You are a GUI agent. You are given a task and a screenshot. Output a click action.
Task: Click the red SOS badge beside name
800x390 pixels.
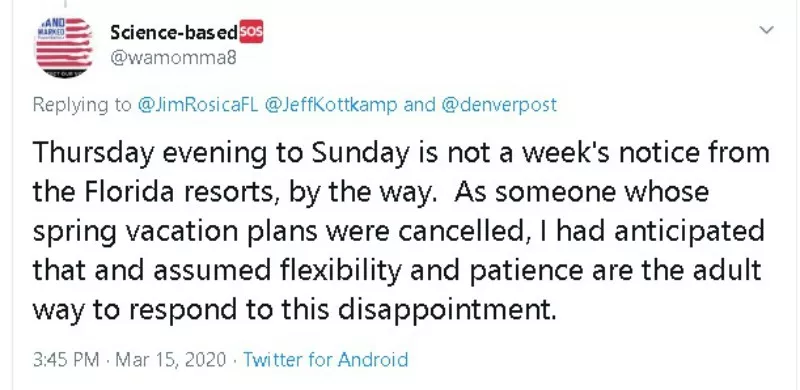(251, 33)
